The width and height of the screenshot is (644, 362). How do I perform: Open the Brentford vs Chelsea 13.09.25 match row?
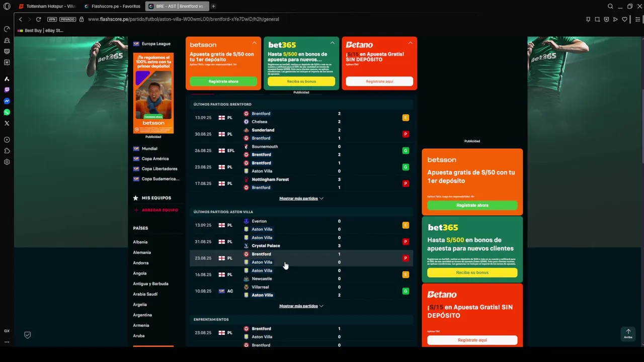(301, 118)
